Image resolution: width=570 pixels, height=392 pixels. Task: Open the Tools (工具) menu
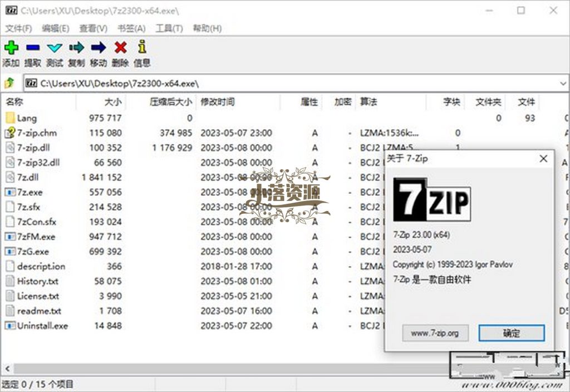pos(169,28)
